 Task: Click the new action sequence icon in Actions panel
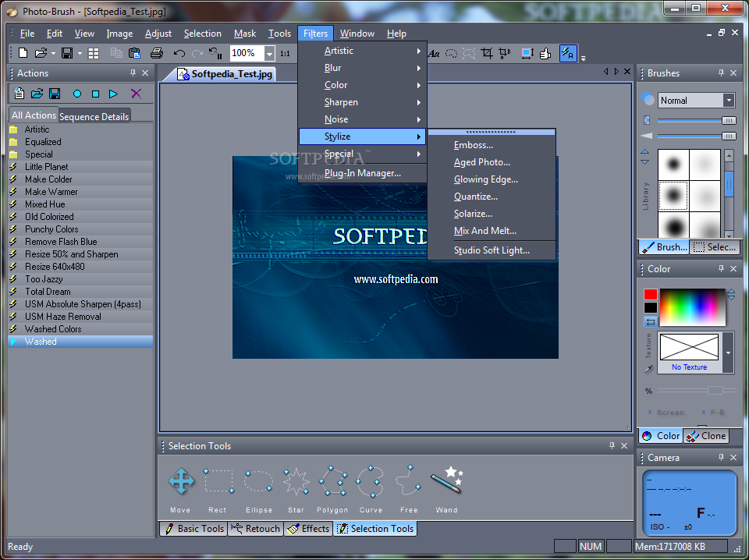[x=19, y=94]
